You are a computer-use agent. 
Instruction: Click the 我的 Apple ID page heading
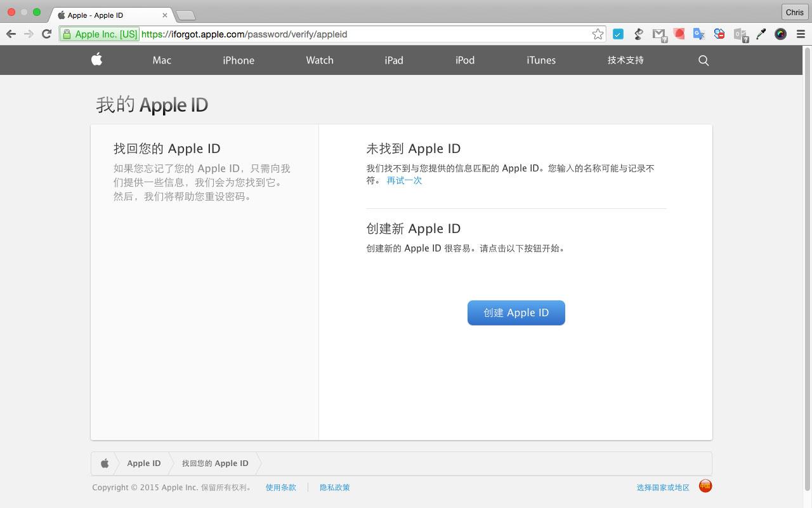click(152, 105)
